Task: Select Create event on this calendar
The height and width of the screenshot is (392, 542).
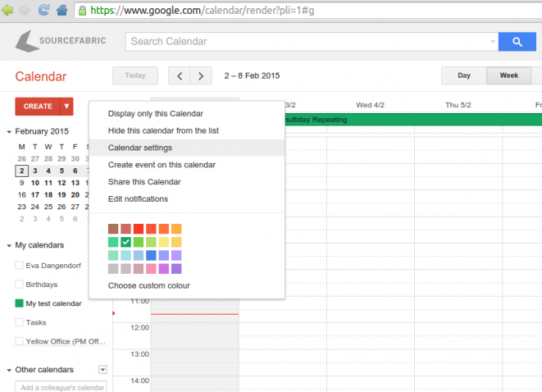Action: [187, 165]
